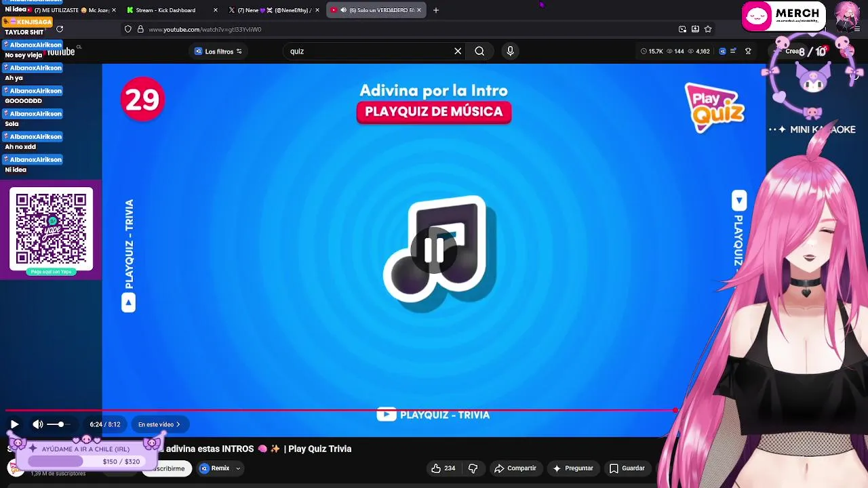The height and width of the screenshot is (488, 868).
Task: Close the active YouTube tab
Action: click(x=419, y=10)
